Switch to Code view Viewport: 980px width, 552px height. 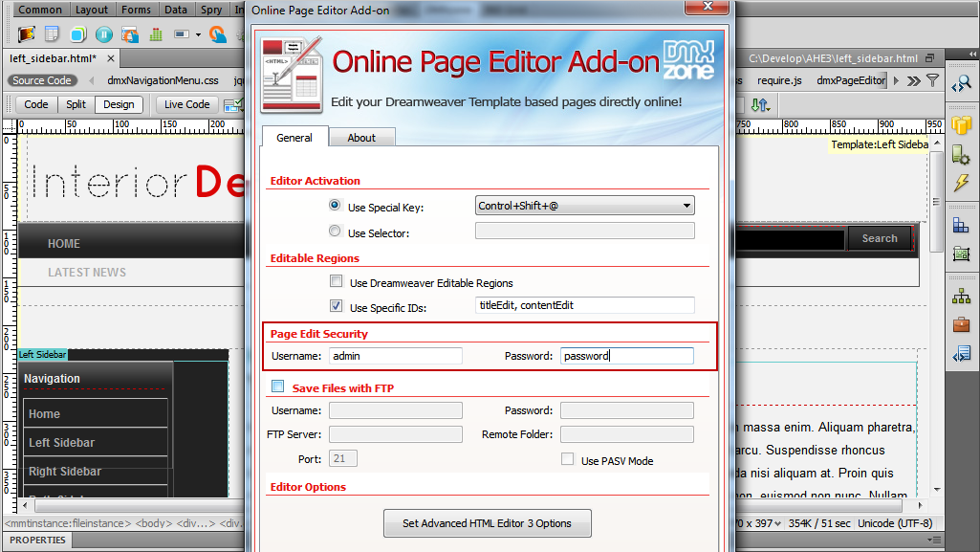tap(36, 104)
